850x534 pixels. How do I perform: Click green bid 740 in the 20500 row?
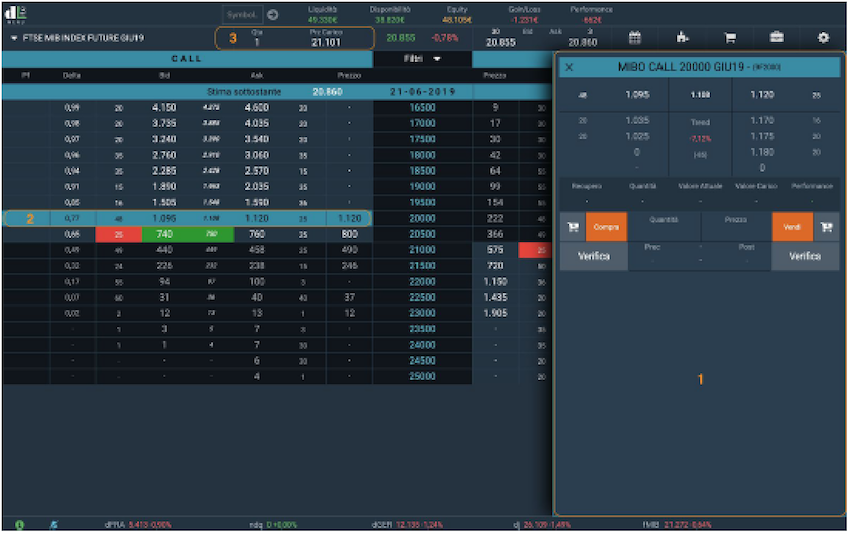click(x=164, y=234)
